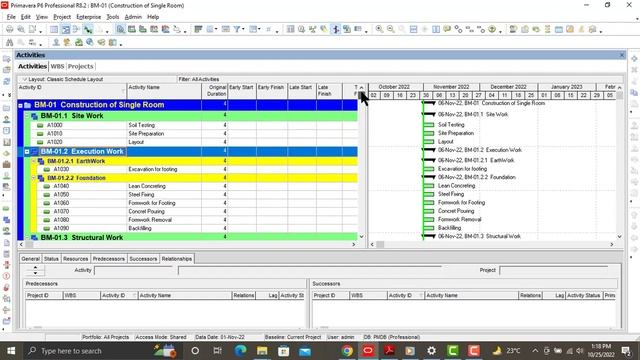Viewport: 640px width, 360px height.
Task: Open the Tools menu
Action: (113, 17)
